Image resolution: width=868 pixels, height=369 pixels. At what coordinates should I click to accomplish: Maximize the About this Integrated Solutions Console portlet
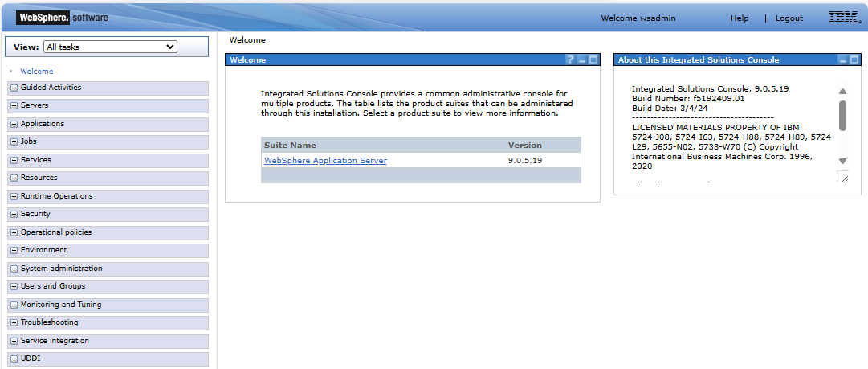(x=854, y=59)
